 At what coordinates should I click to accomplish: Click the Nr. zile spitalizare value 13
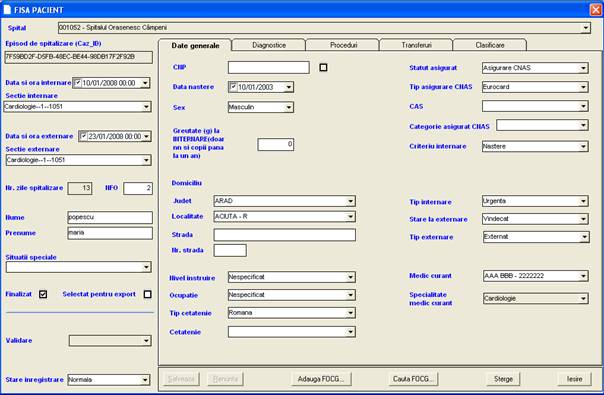pos(80,188)
